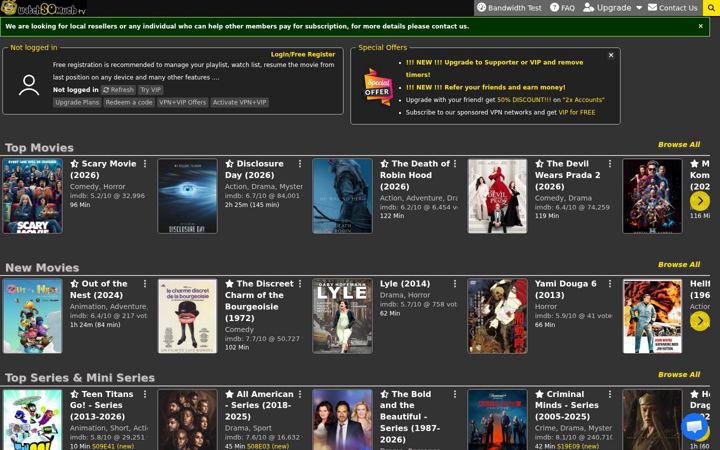Open the Bandwidth Test gauge icon

coord(481,7)
